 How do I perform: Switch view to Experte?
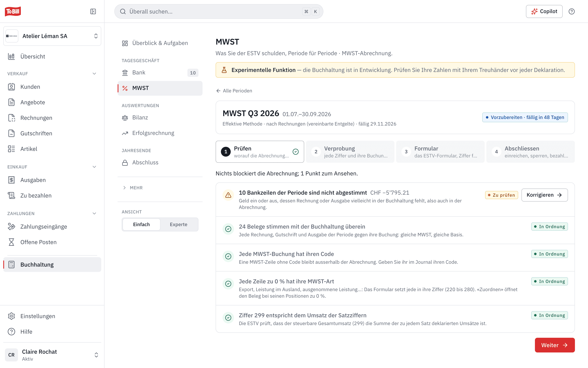pyautogui.click(x=179, y=224)
